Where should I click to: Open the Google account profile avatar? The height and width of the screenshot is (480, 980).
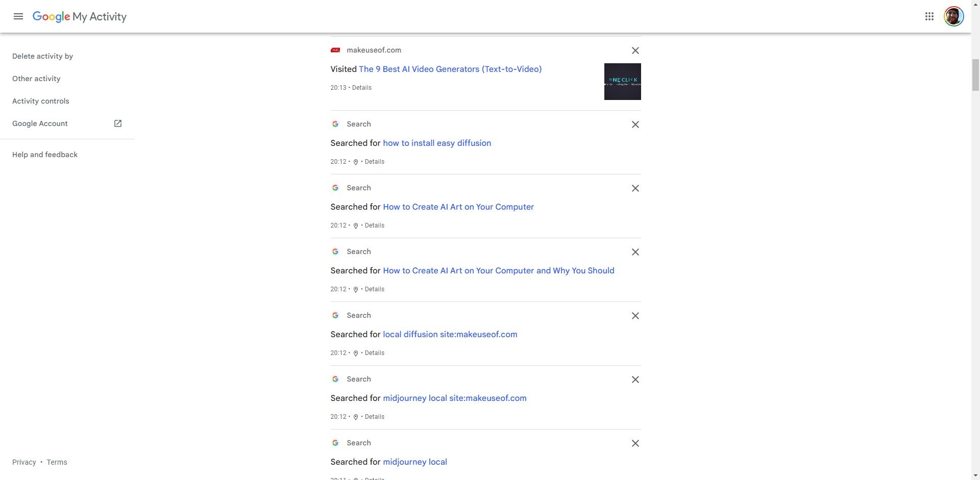(x=953, y=16)
